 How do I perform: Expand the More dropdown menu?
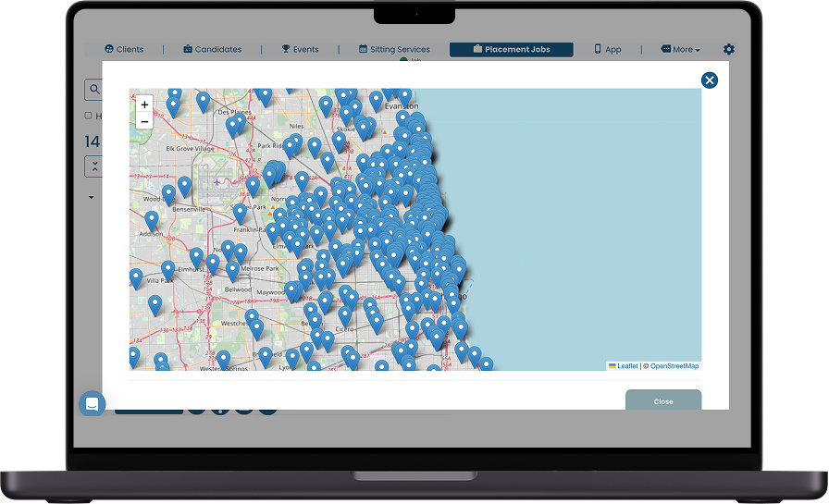(x=680, y=49)
